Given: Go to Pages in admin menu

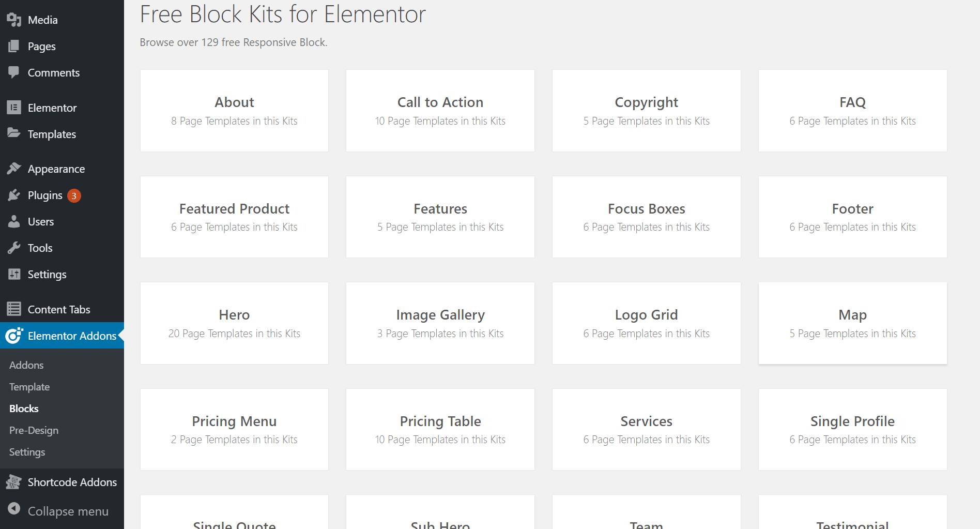Looking at the screenshot, I should tap(62, 46).
